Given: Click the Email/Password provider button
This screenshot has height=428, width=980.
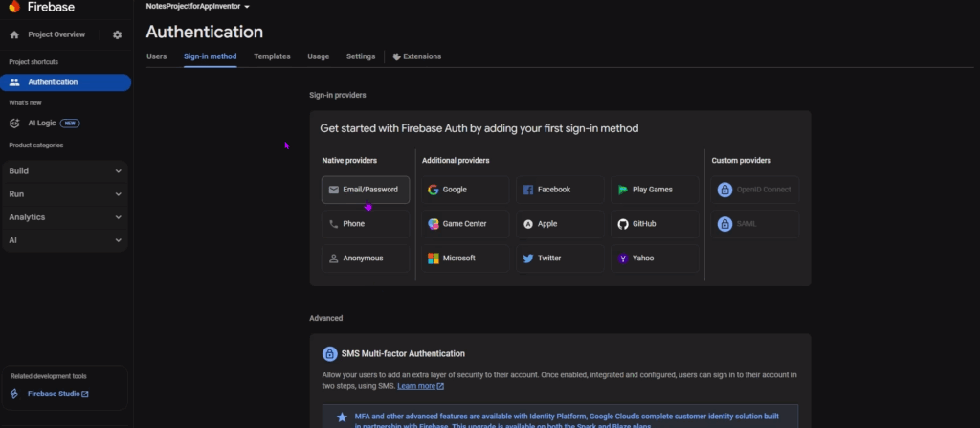Looking at the screenshot, I should pos(365,190).
